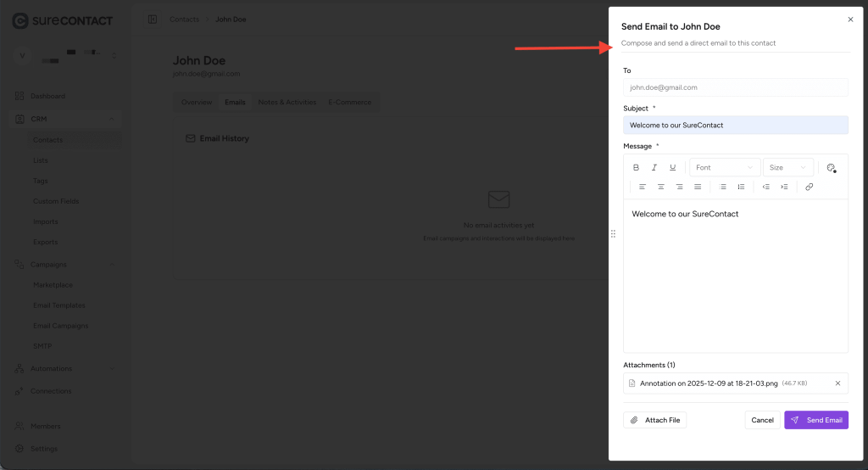Click the Subject input field

coord(736,126)
